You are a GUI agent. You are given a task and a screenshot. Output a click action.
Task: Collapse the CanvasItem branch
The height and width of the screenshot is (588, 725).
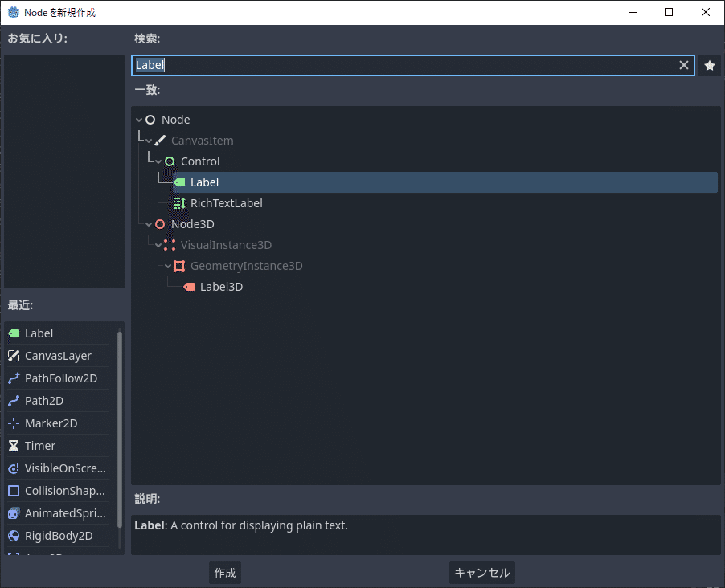149,141
